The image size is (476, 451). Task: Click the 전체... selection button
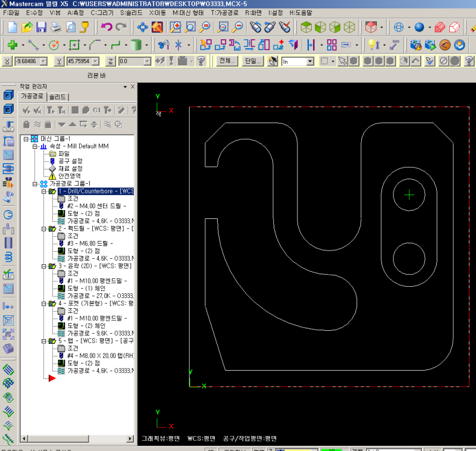point(228,61)
